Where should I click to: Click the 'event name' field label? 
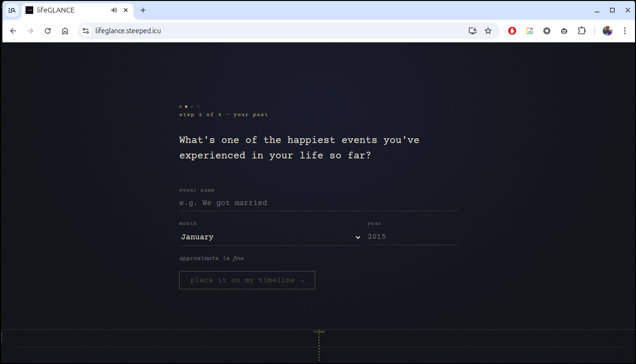[197, 190]
